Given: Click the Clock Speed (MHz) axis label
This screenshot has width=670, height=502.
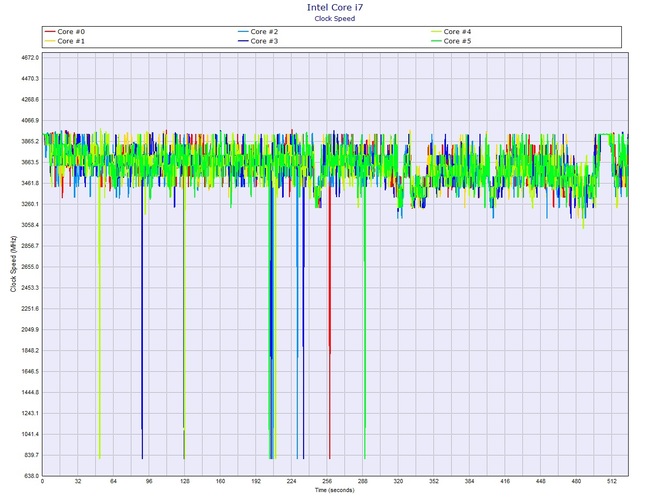Looking at the screenshot, I should click(13, 264).
